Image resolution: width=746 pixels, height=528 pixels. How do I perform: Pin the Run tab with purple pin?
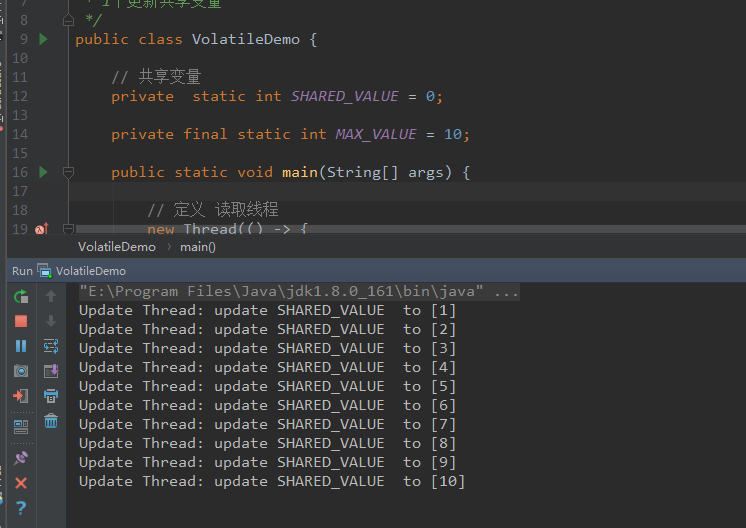(21, 458)
